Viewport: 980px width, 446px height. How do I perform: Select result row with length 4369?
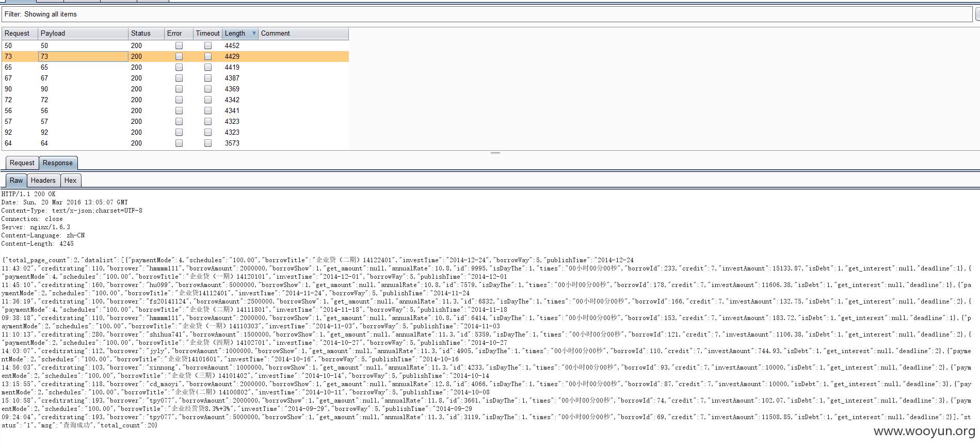click(175, 89)
